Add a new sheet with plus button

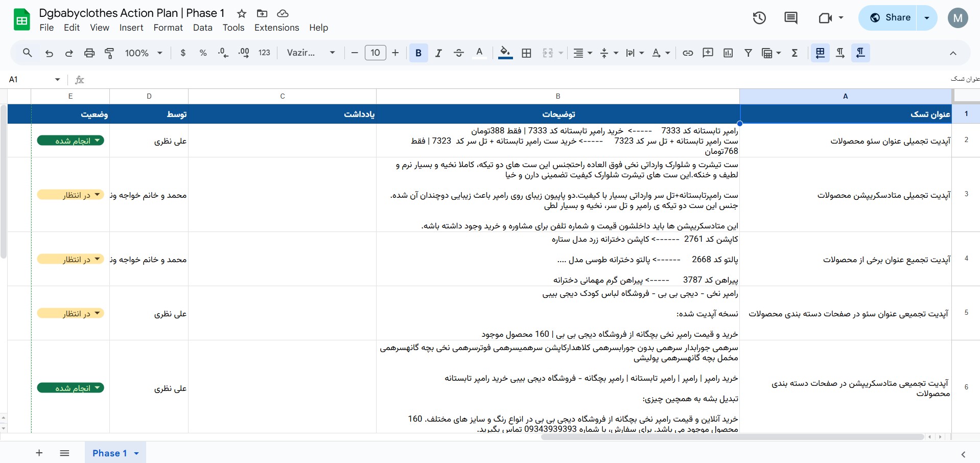tap(39, 453)
